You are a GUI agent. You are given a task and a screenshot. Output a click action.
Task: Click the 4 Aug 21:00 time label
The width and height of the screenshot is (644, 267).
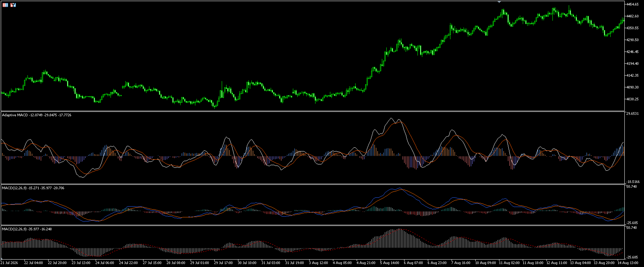click(366, 263)
